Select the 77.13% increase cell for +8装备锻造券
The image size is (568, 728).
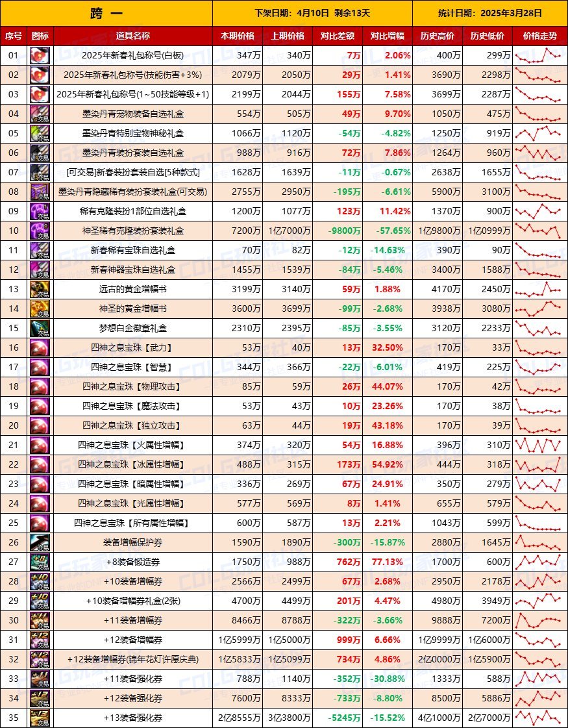point(388,562)
